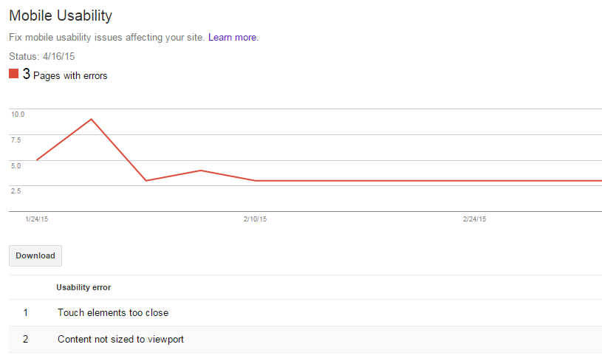Click the Pages with errors legend label

pyautogui.click(x=70, y=75)
